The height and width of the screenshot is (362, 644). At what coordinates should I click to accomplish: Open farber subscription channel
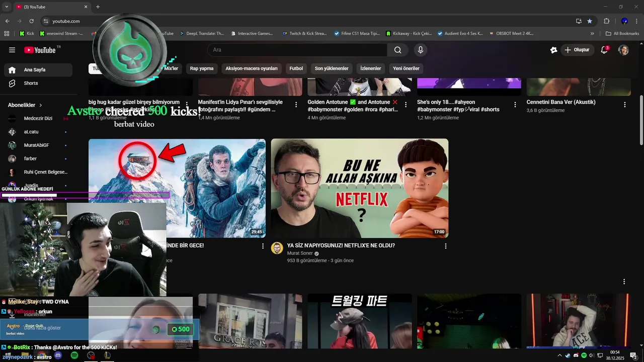(x=38, y=158)
